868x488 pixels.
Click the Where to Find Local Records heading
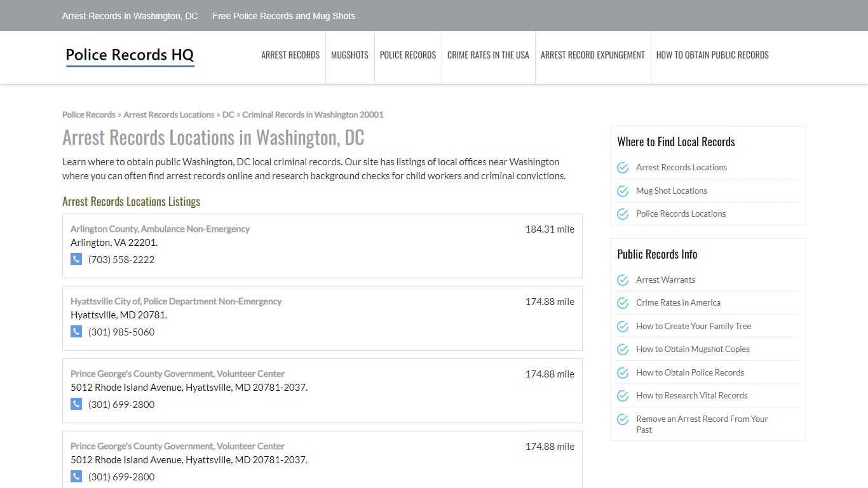676,142
